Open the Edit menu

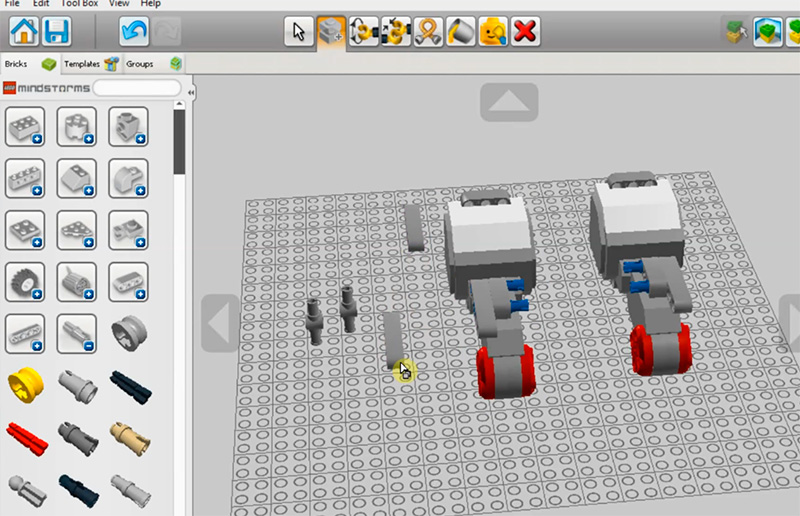click(x=41, y=4)
